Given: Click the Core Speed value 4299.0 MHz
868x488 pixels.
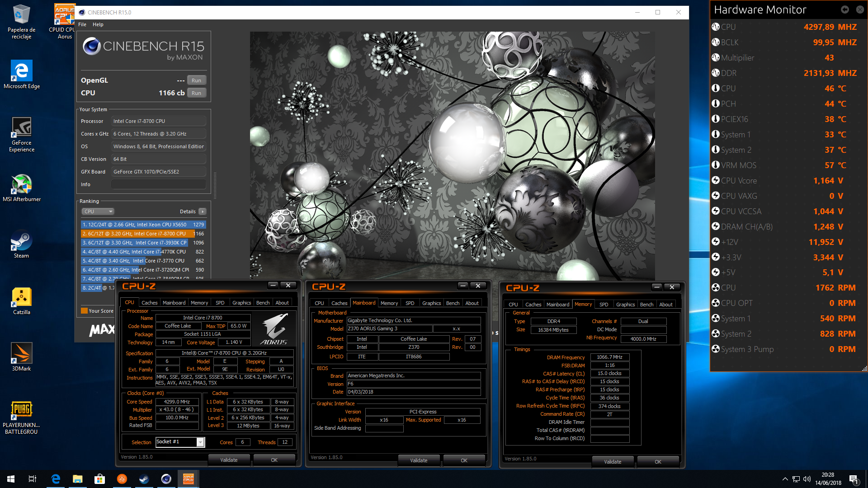Looking at the screenshot, I should pos(177,402).
